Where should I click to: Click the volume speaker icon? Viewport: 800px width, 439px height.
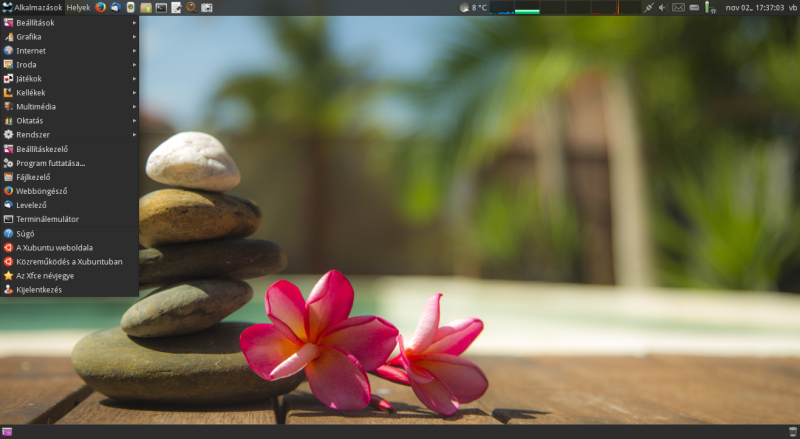coord(662,8)
